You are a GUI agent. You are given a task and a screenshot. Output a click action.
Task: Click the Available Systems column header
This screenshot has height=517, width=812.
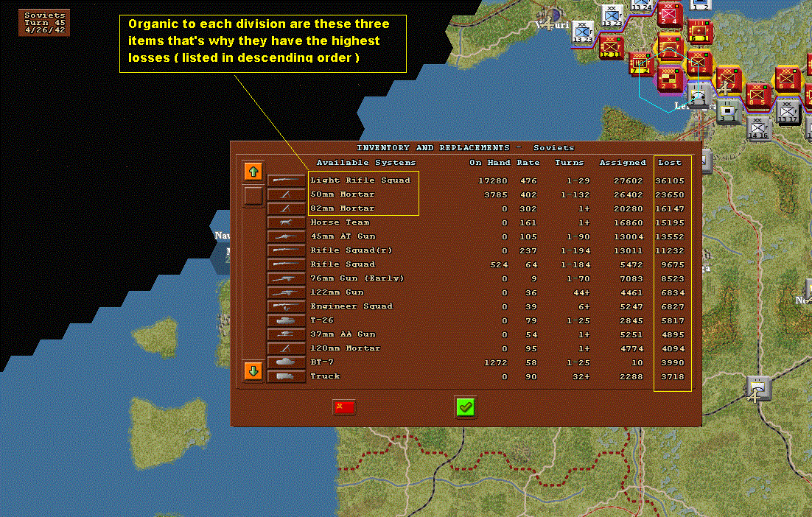pyautogui.click(x=366, y=163)
